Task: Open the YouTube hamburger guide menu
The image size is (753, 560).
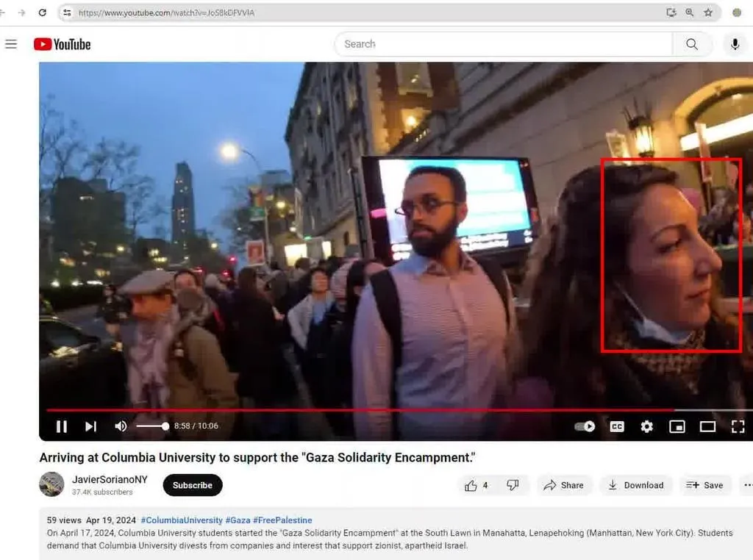Action: click(x=11, y=44)
